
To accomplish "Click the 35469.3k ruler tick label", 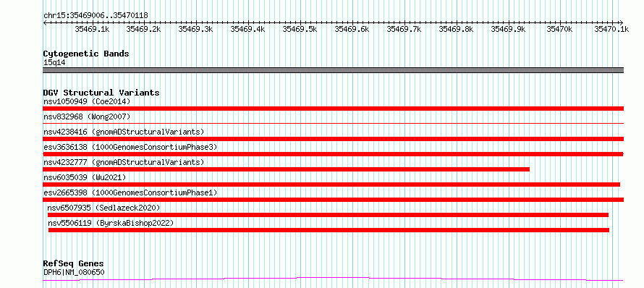I will [x=195, y=29].
